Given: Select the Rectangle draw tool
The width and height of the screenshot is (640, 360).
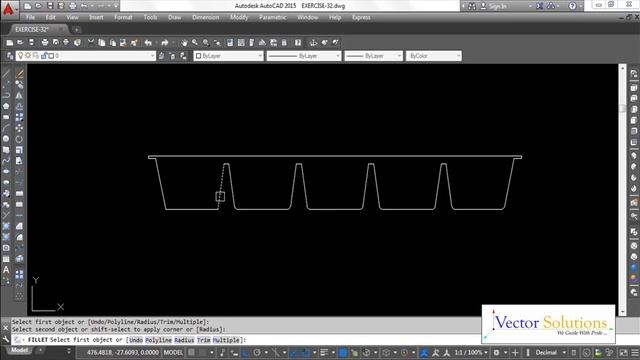Looking at the screenshot, I should pyautogui.click(x=6, y=117).
